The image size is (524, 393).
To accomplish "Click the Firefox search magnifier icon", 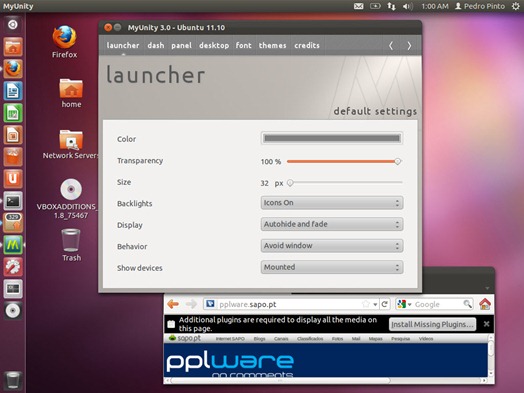I will (x=468, y=304).
